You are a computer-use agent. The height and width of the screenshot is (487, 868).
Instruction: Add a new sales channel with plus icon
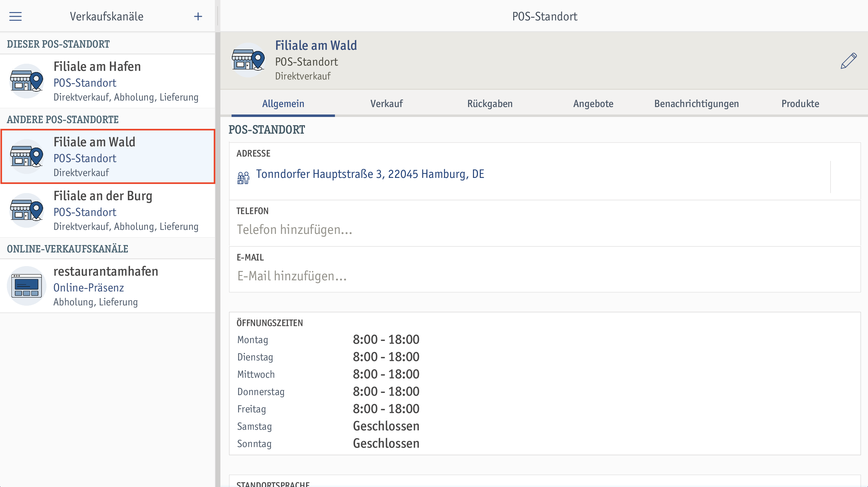click(198, 16)
